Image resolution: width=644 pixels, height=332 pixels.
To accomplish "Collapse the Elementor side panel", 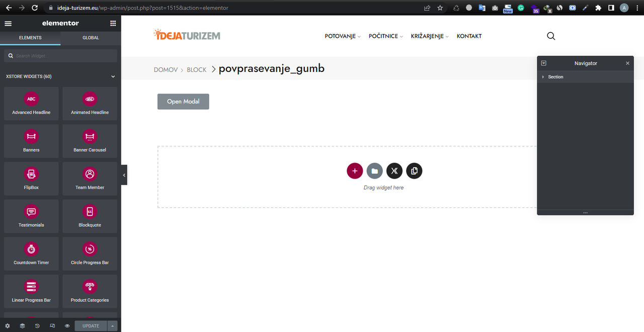I will pos(124,175).
